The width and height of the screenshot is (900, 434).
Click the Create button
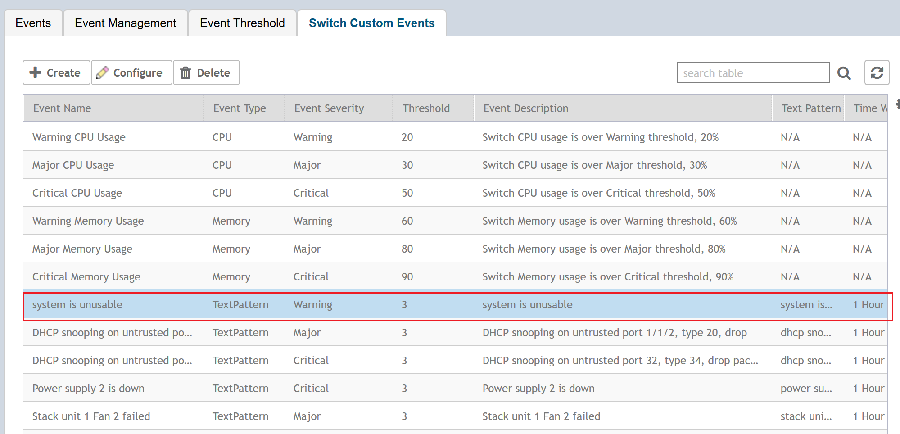[55, 73]
